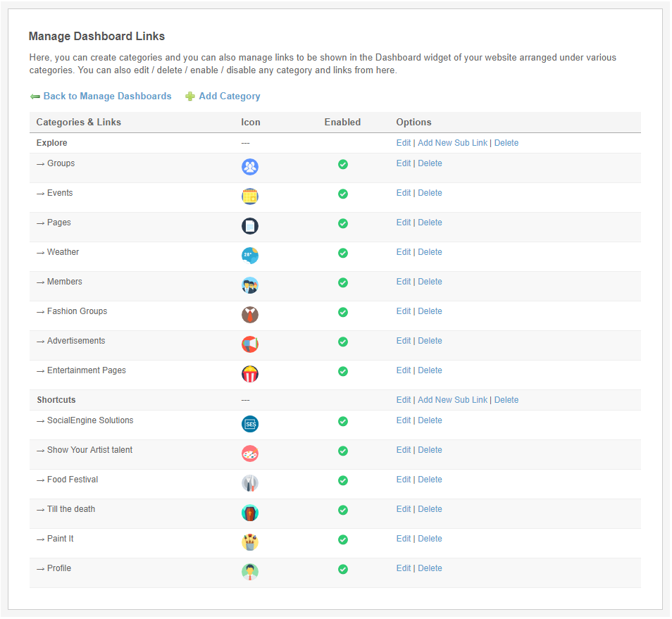Click the Profile avatar icon

[249, 572]
